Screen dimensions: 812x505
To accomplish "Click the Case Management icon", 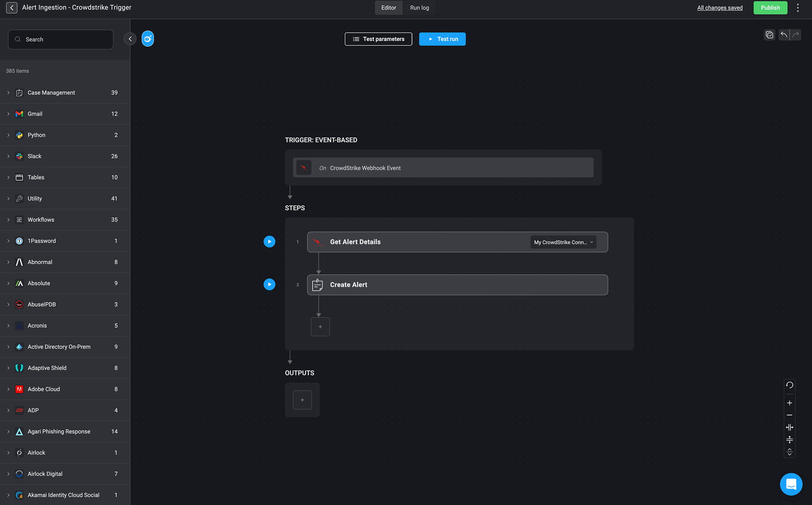I will tap(19, 93).
